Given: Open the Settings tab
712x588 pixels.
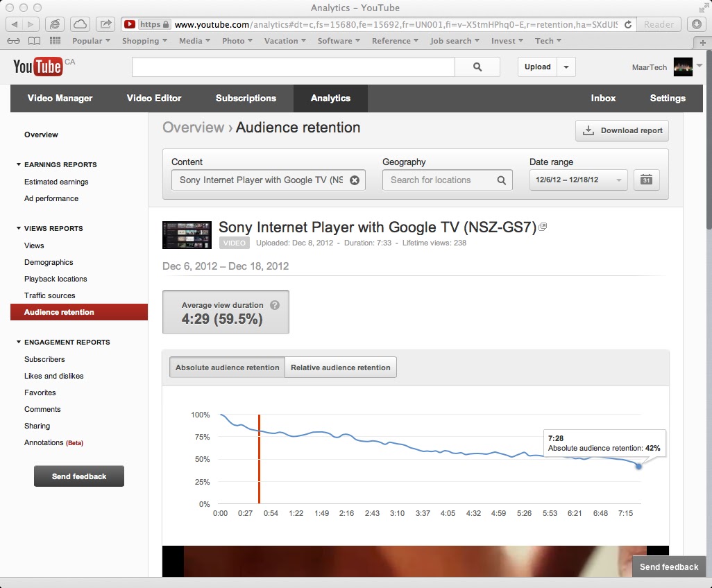Looking at the screenshot, I should tap(668, 98).
